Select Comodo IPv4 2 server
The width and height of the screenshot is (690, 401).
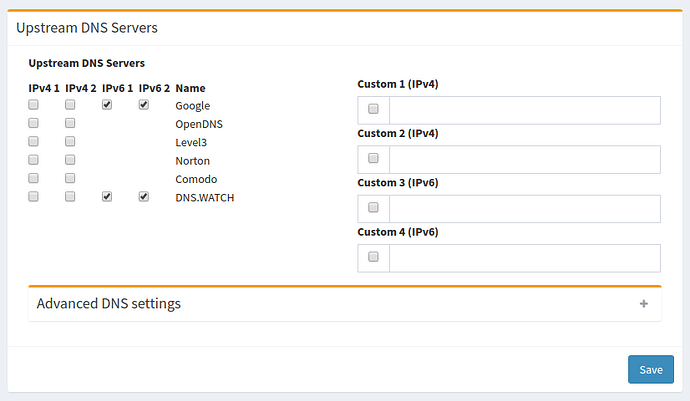tap(70, 179)
